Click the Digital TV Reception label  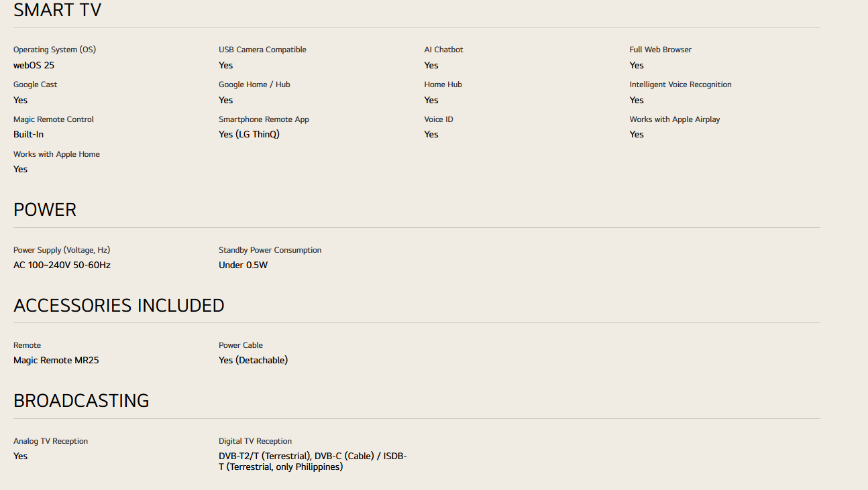coord(255,441)
